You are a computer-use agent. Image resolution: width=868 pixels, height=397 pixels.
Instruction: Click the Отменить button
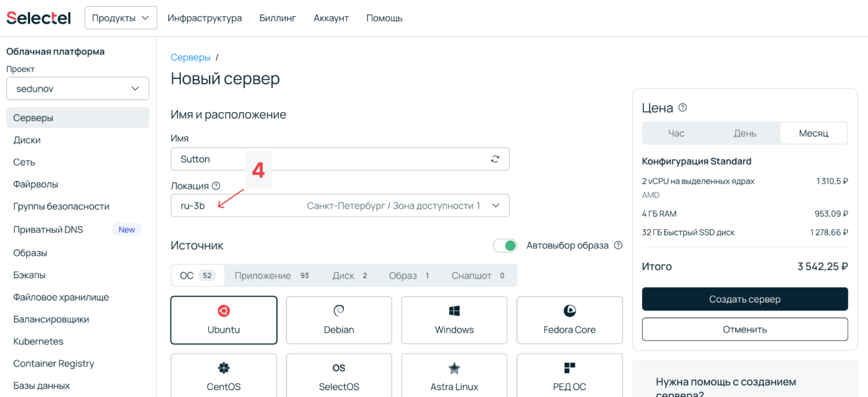click(x=744, y=329)
